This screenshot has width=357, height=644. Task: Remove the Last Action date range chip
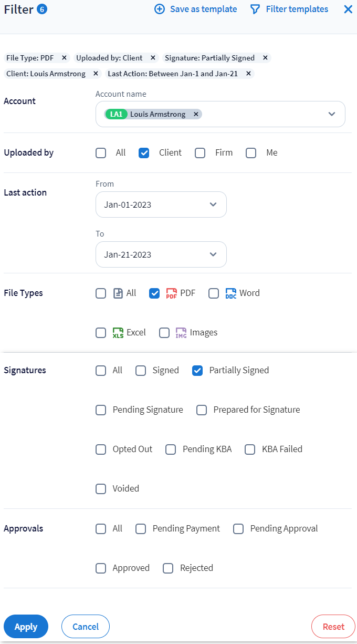tap(248, 74)
